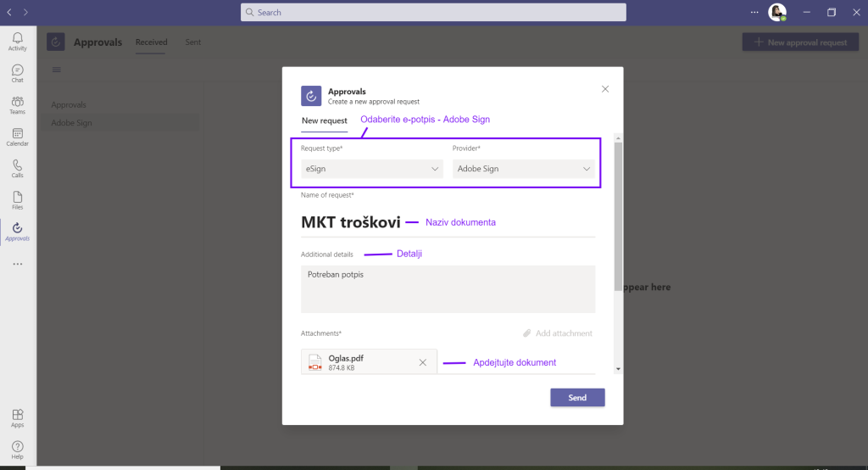This screenshot has height=470, width=868.
Task: Open more apps ellipsis in sidebar
Action: [x=17, y=264]
